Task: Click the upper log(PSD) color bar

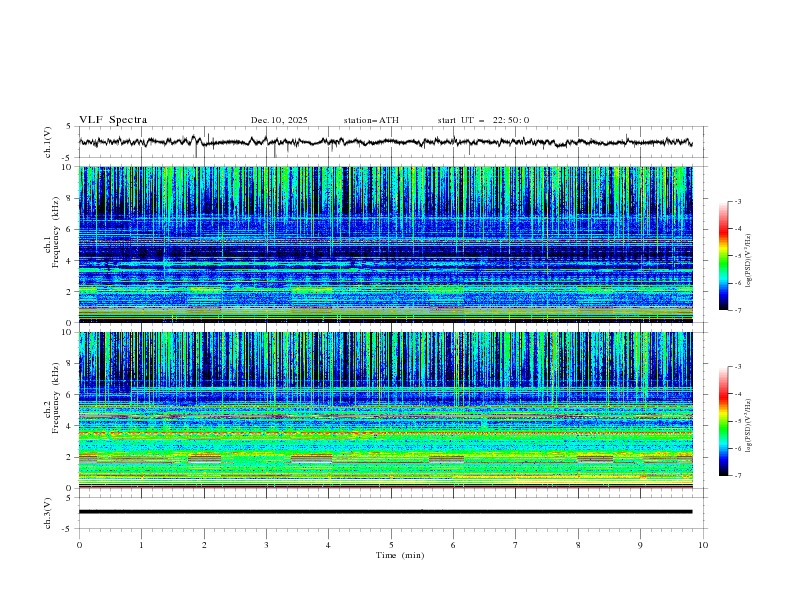Action: (723, 256)
